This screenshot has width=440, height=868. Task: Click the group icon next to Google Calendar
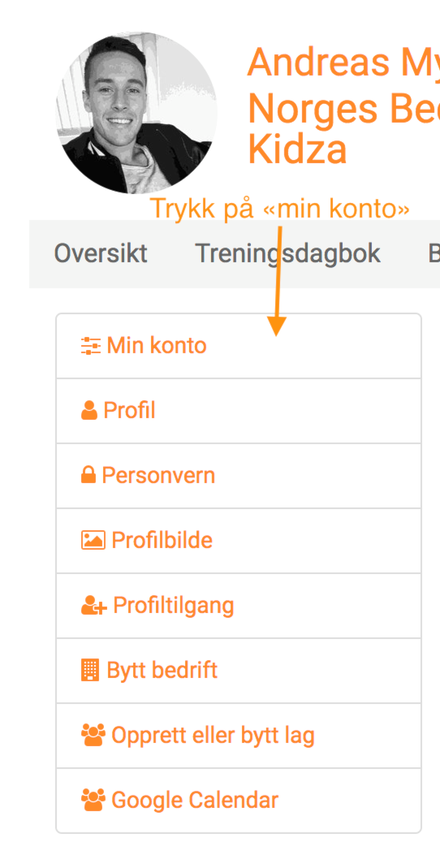tap(93, 801)
